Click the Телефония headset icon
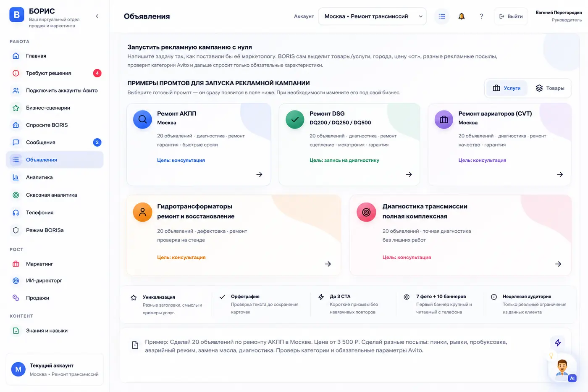588x392 pixels. click(16, 213)
